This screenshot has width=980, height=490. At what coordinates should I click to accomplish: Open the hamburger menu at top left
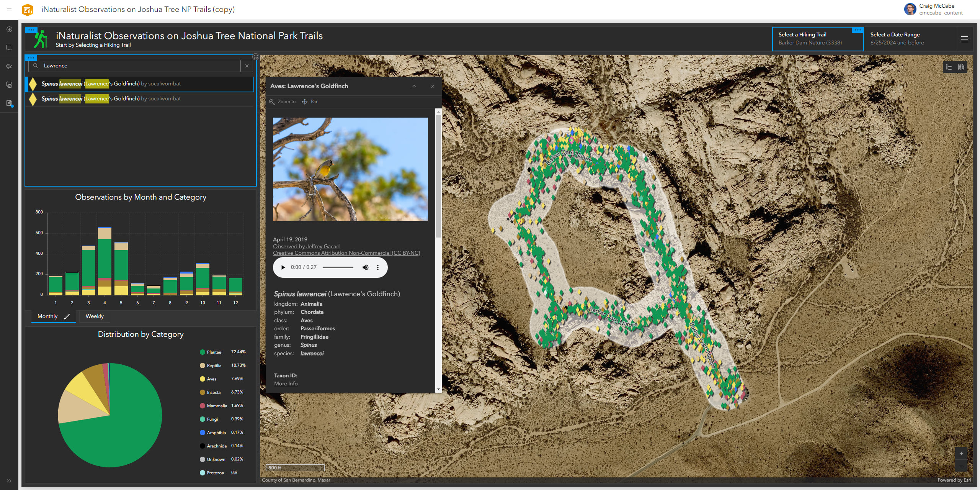click(x=9, y=10)
